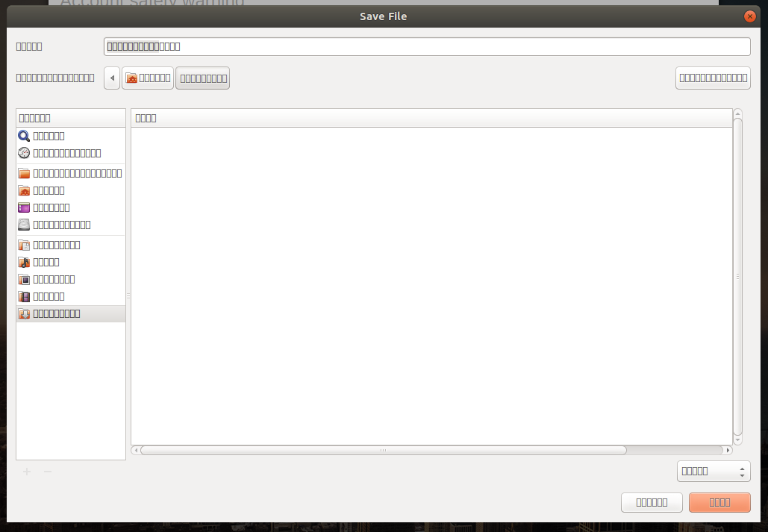Close the Save File dialog
The height and width of the screenshot is (532, 768).
click(x=749, y=16)
